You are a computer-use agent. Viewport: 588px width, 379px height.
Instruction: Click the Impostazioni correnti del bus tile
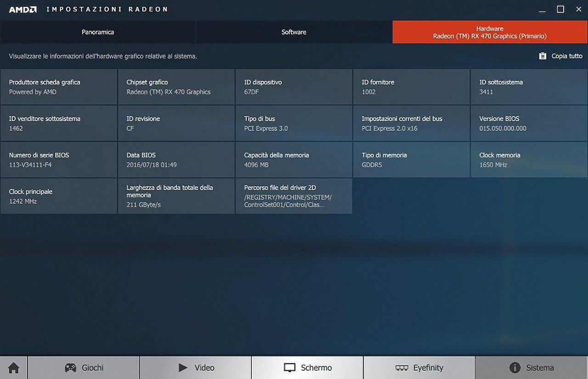pyautogui.click(x=412, y=123)
